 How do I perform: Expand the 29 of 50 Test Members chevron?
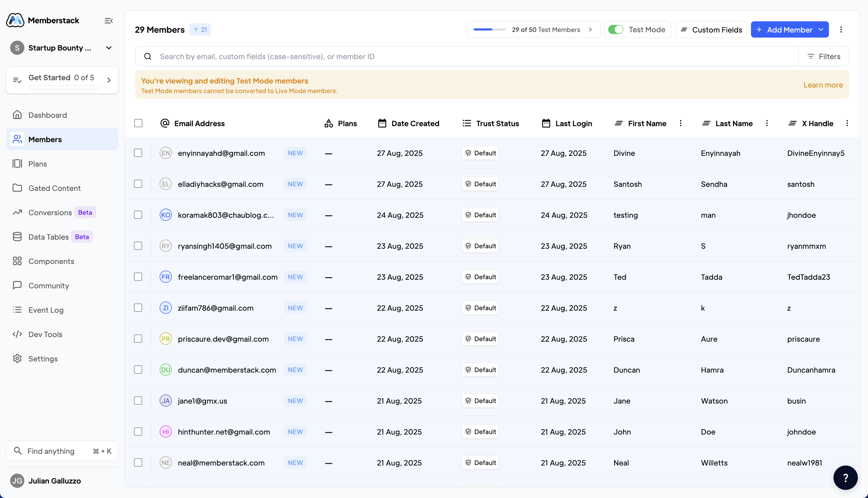[x=590, y=30]
